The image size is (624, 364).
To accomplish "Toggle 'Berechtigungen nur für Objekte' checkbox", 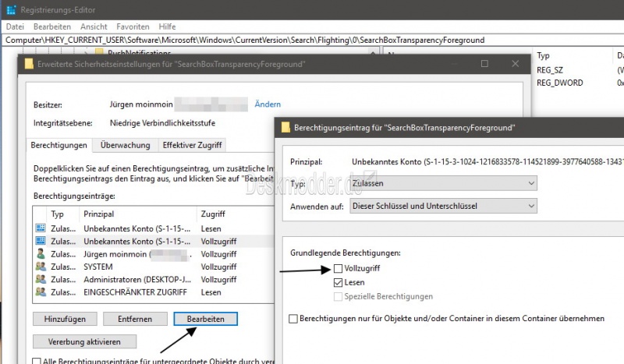I will tap(293, 319).
